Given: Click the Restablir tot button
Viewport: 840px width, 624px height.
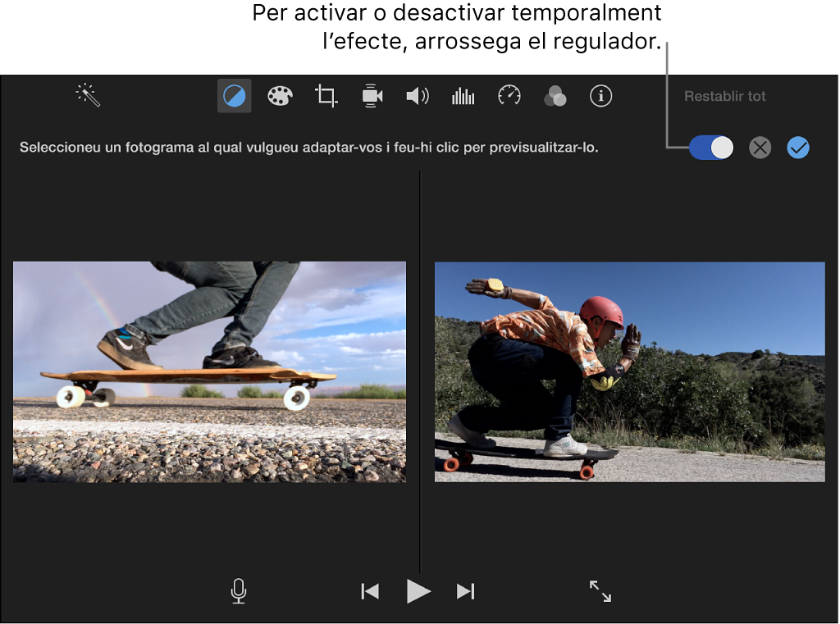Looking at the screenshot, I should point(724,96).
